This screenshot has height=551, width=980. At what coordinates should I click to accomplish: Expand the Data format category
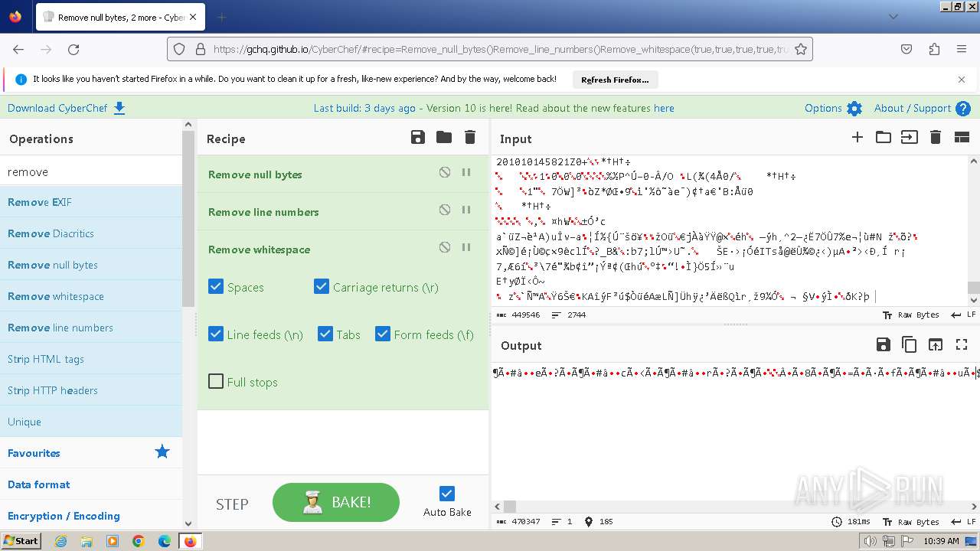[x=91, y=484]
